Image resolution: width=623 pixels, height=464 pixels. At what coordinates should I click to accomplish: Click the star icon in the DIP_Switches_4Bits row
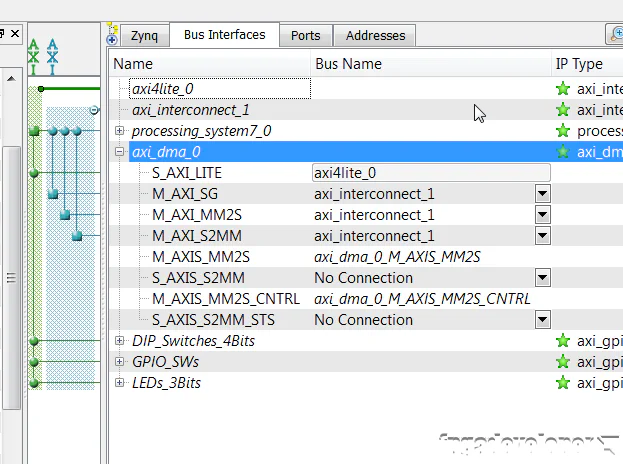[x=563, y=341]
